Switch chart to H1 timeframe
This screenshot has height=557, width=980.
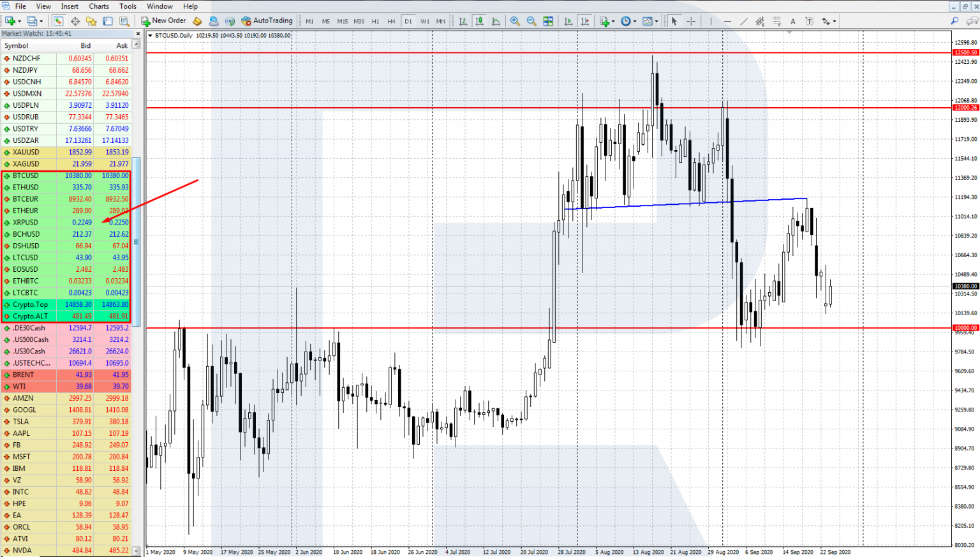pyautogui.click(x=375, y=21)
